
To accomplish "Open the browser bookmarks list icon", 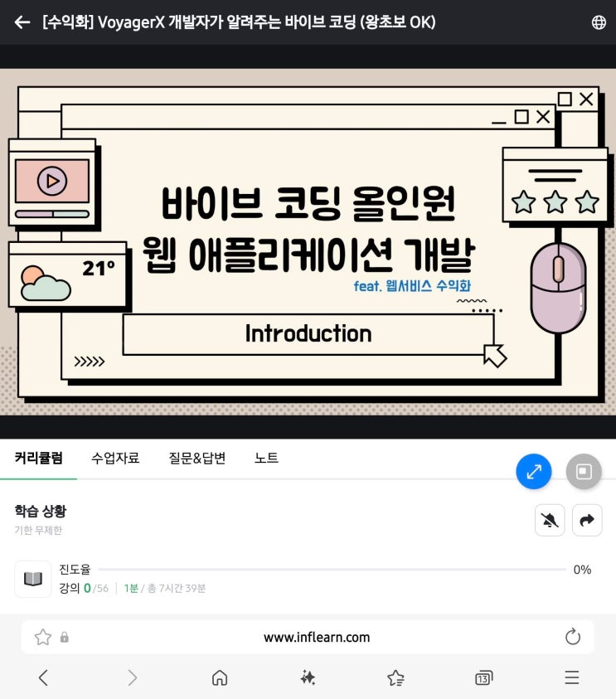I will pyautogui.click(x=395, y=677).
